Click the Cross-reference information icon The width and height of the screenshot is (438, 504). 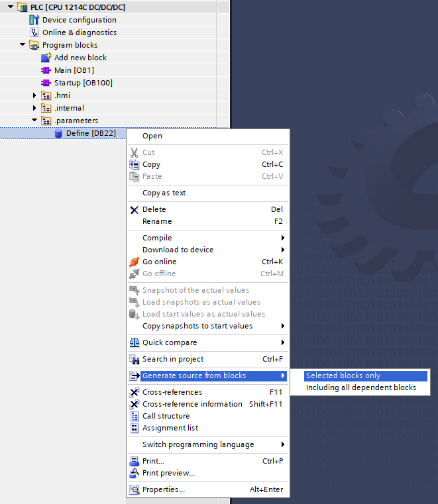coord(134,405)
